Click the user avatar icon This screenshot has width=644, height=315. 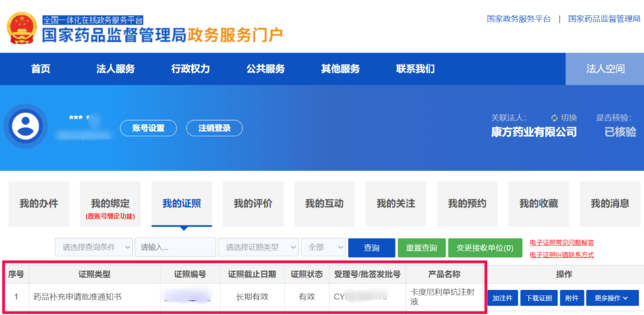tap(26, 127)
